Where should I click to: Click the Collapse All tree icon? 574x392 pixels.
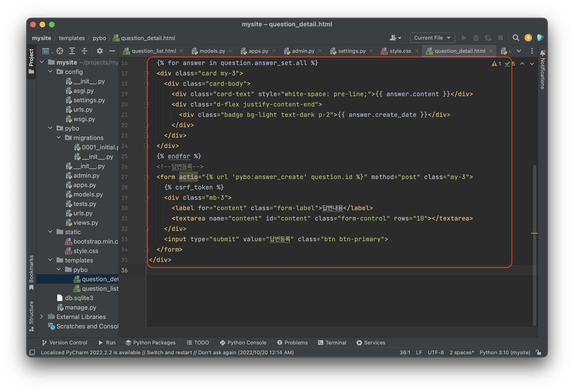pyautogui.click(x=84, y=51)
